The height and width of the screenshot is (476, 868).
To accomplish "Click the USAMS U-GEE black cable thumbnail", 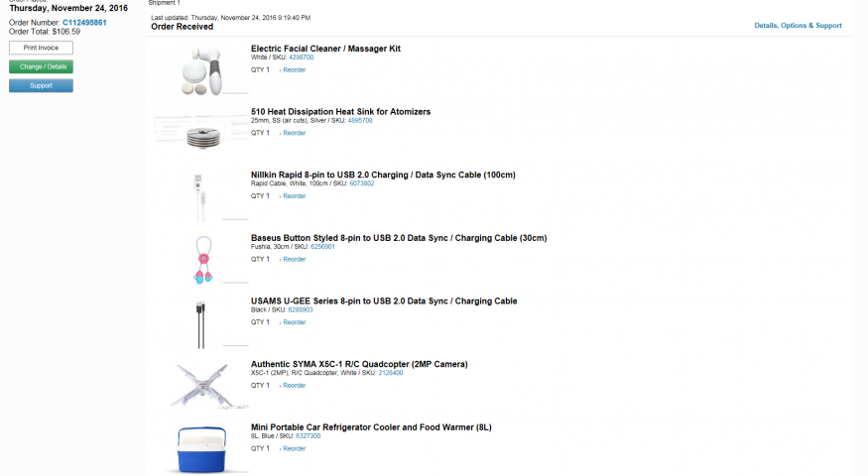I will tap(202, 321).
